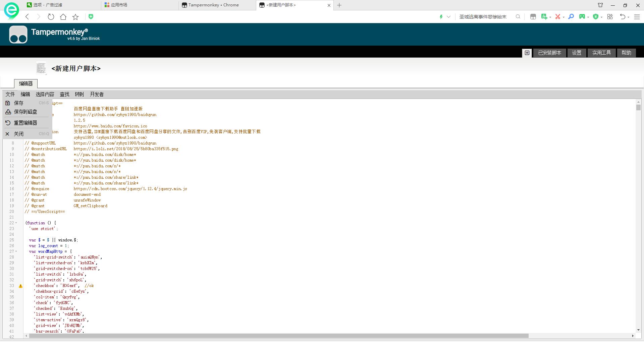Go to the browser home page

point(63,17)
